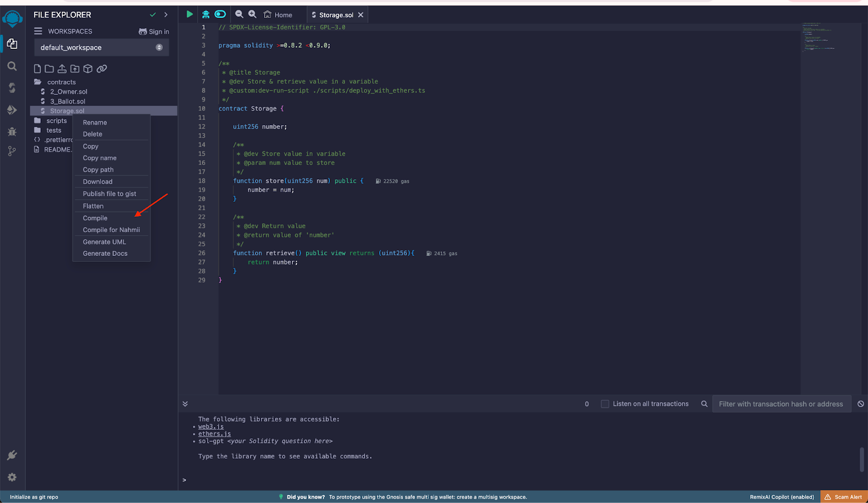Create a new folder in the workspace
The height and width of the screenshot is (503, 868).
[49, 69]
